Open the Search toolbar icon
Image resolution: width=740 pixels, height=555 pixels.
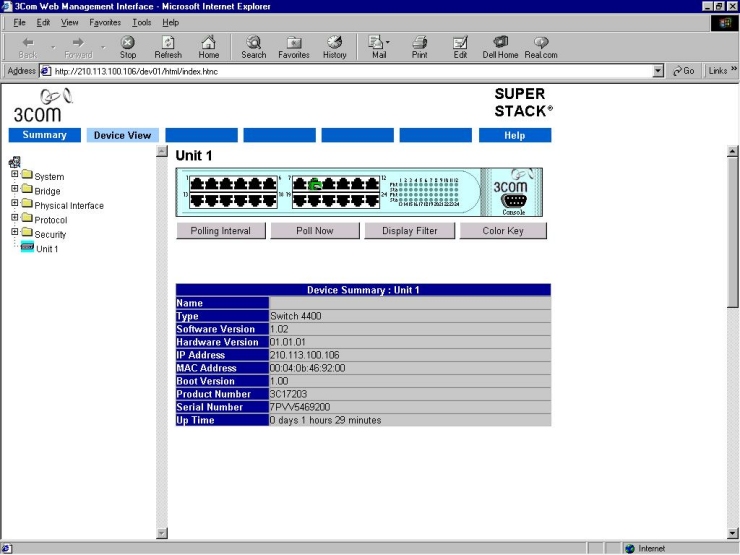click(254, 43)
